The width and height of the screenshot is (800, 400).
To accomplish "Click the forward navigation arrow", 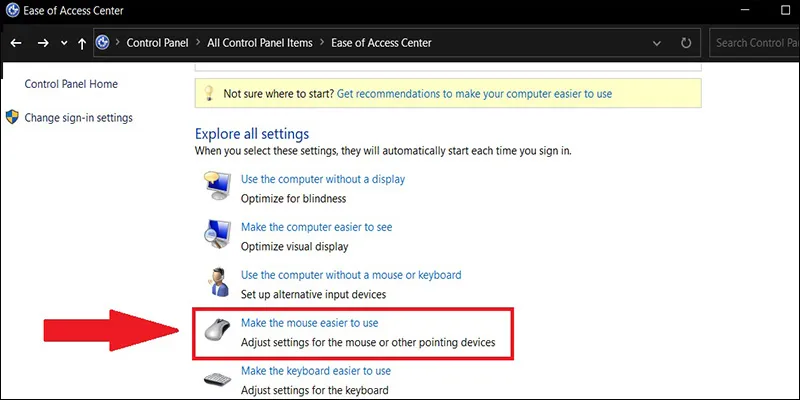I will point(42,43).
